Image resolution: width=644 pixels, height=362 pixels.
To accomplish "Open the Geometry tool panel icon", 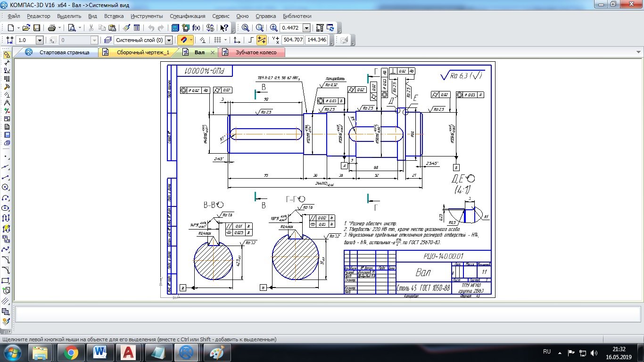I will tap(7, 55).
